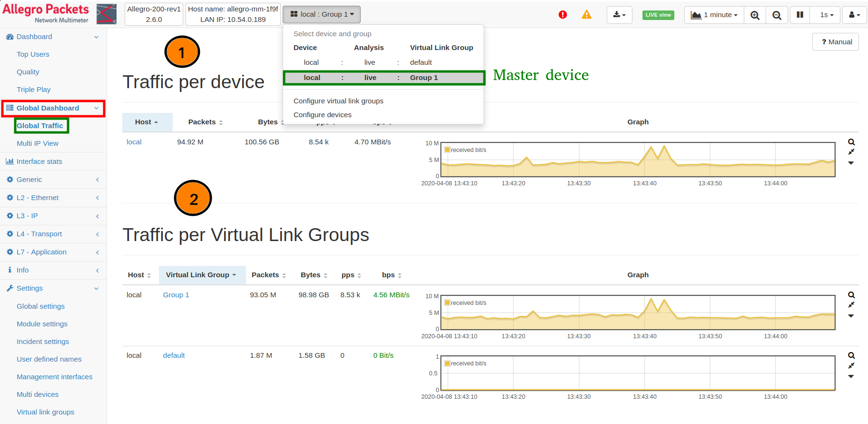Screen dimensions: 868x424
Task: Click the zoom out magnifier icon in top bar
Action: [777, 15]
